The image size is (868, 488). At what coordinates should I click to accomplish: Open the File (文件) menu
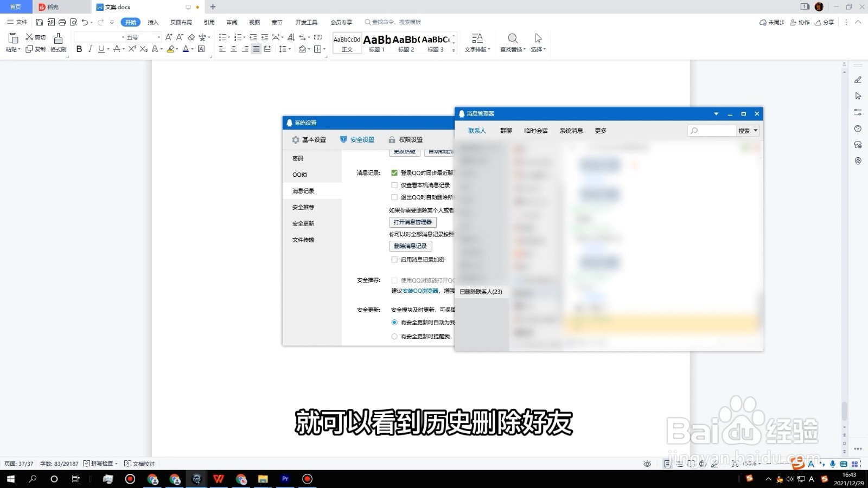pyautogui.click(x=17, y=22)
